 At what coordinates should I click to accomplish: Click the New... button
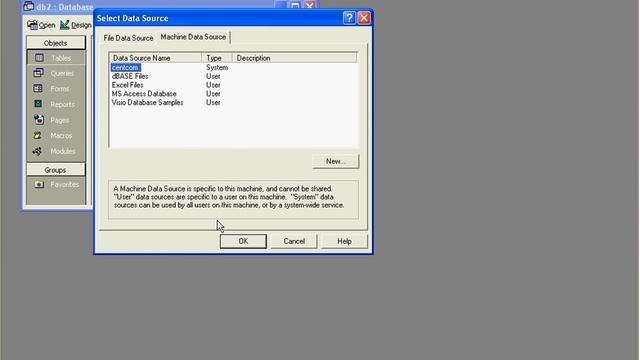pyautogui.click(x=336, y=161)
